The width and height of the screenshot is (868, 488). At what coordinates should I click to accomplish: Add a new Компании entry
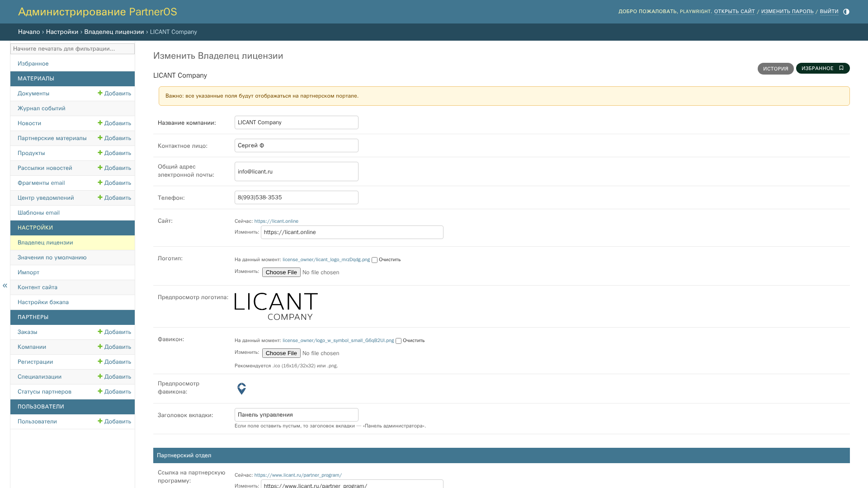[114, 347]
